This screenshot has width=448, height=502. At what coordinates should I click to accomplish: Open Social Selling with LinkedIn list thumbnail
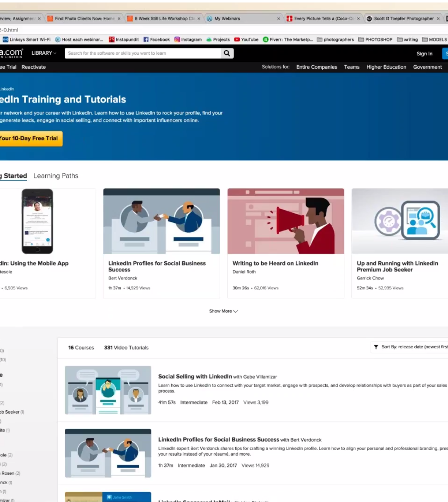(x=108, y=390)
